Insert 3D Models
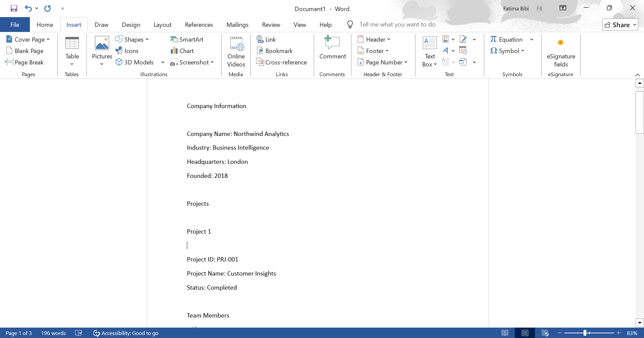 coord(135,62)
